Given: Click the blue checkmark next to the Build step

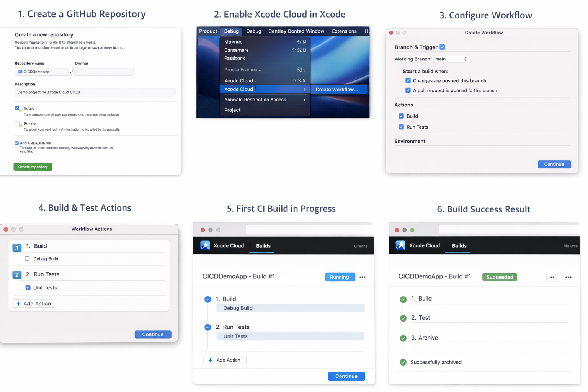Looking at the screenshot, I should tap(208, 299).
